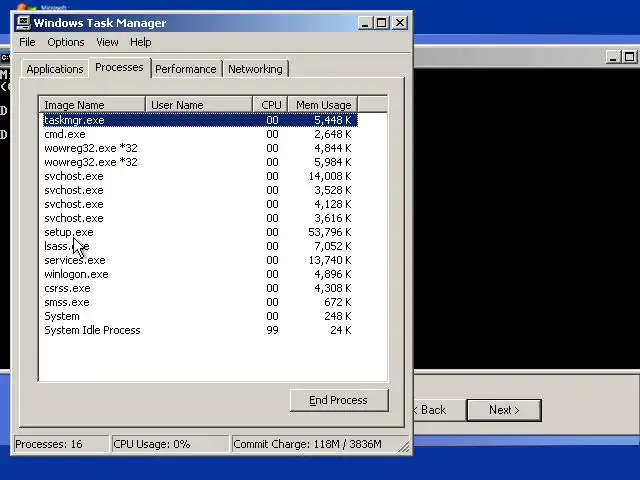Screen dimensions: 640x480
Task: Select the setup.exe process
Action: point(200,232)
